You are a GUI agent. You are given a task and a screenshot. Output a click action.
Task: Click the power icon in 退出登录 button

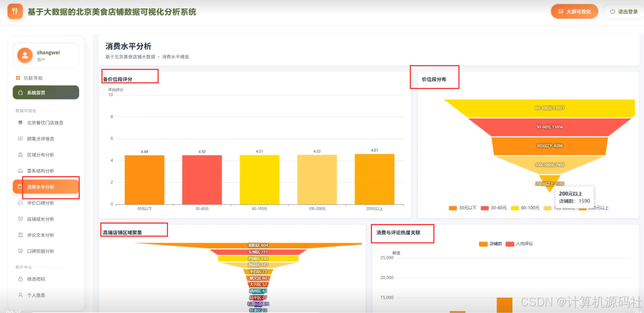coord(612,12)
